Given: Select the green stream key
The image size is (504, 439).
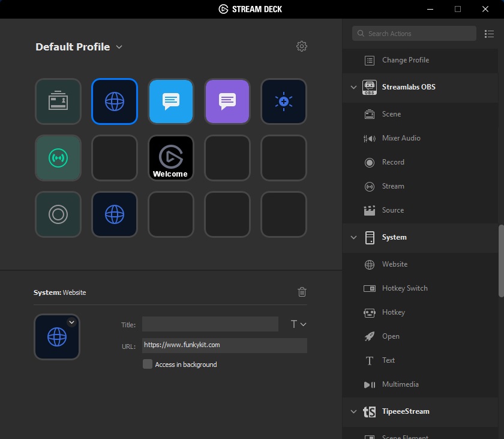Looking at the screenshot, I should pyautogui.click(x=58, y=158).
